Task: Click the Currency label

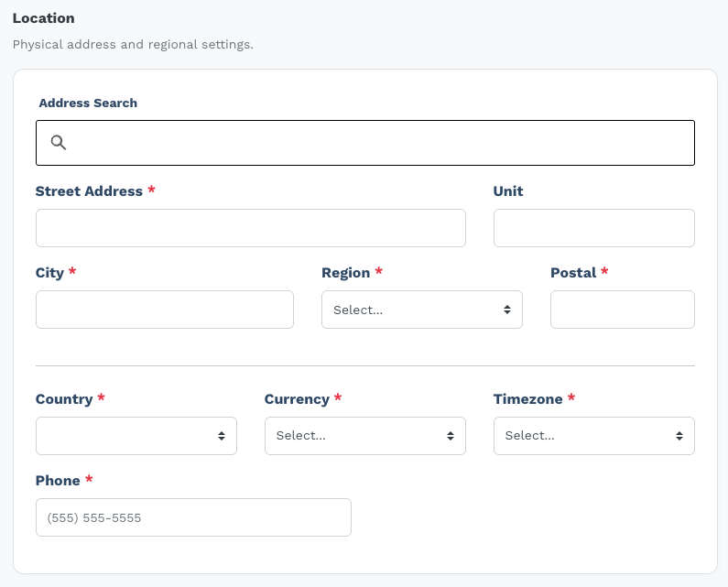Action: click(297, 399)
